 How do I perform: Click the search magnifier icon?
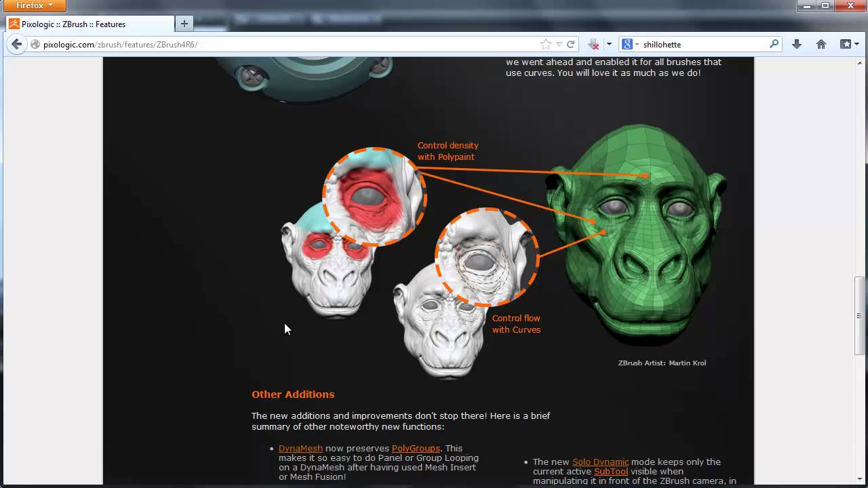[x=774, y=45]
